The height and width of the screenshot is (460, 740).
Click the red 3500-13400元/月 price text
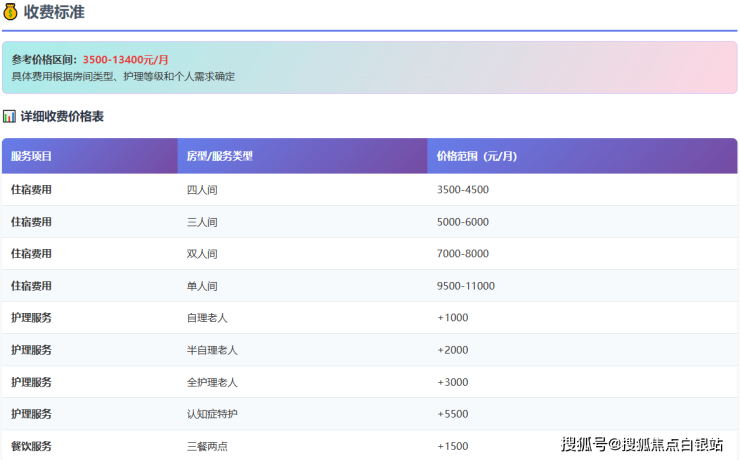[x=125, y=60]
